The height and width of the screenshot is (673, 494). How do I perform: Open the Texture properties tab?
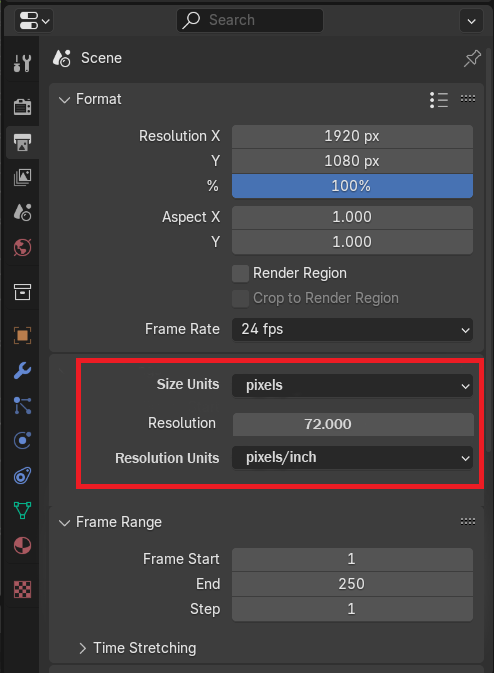pos(22,589)
